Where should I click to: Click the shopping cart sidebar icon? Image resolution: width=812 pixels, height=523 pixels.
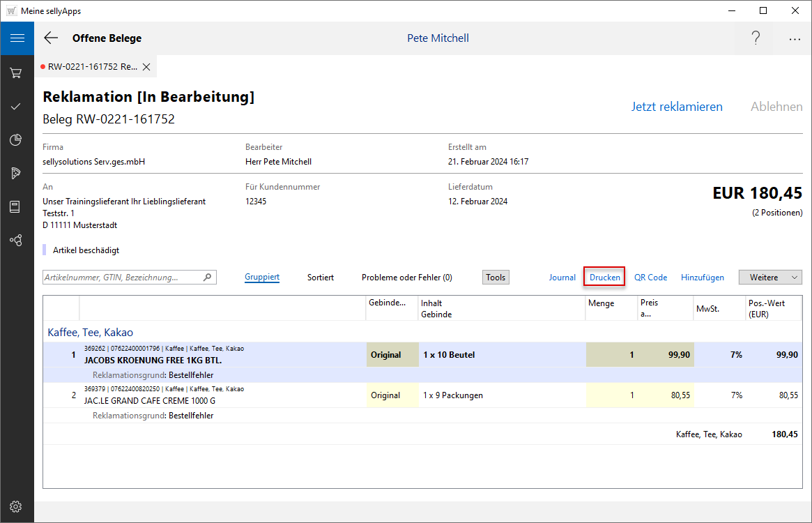pyautogui.click(x=16, y=73)
